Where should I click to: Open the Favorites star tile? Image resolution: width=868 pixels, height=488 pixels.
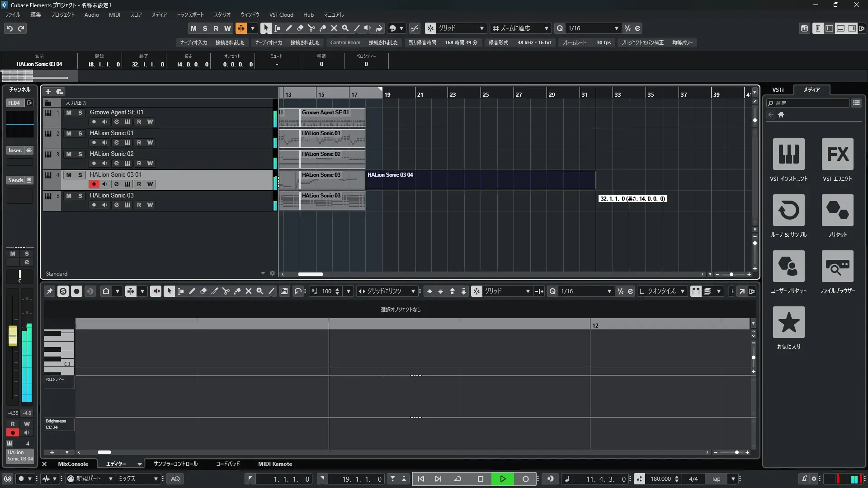pos(788,323)
